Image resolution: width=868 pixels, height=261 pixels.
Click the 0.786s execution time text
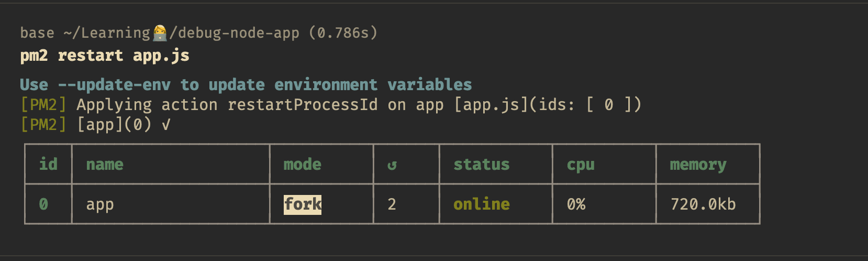[343, 33]
